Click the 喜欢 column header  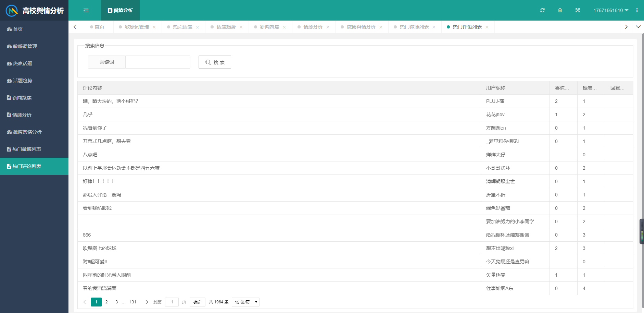point(564,88)
